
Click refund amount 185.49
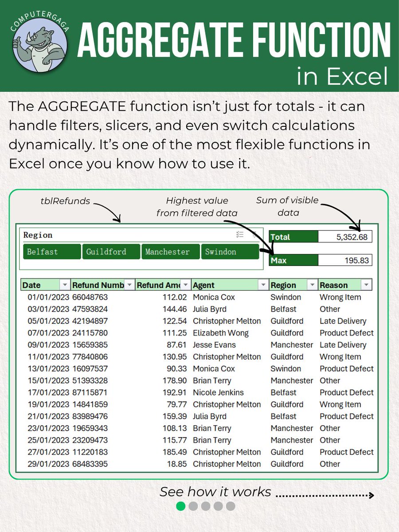tap(175, 453)
